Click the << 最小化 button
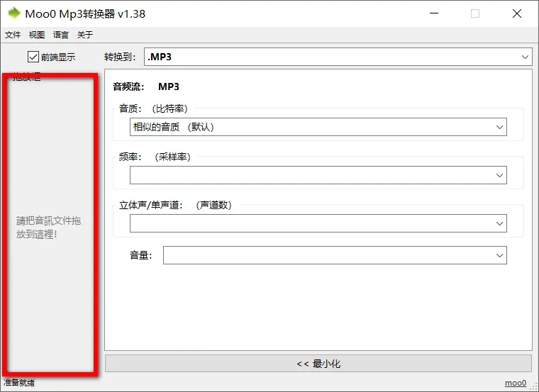Screen dimensions: 539x392 [x=318, y=364]
